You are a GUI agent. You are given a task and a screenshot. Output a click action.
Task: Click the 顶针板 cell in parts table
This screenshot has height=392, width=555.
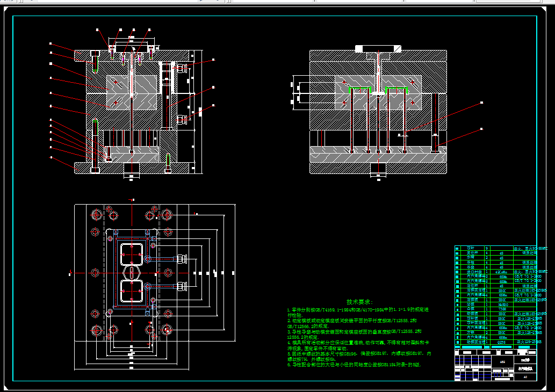[472, 318]
